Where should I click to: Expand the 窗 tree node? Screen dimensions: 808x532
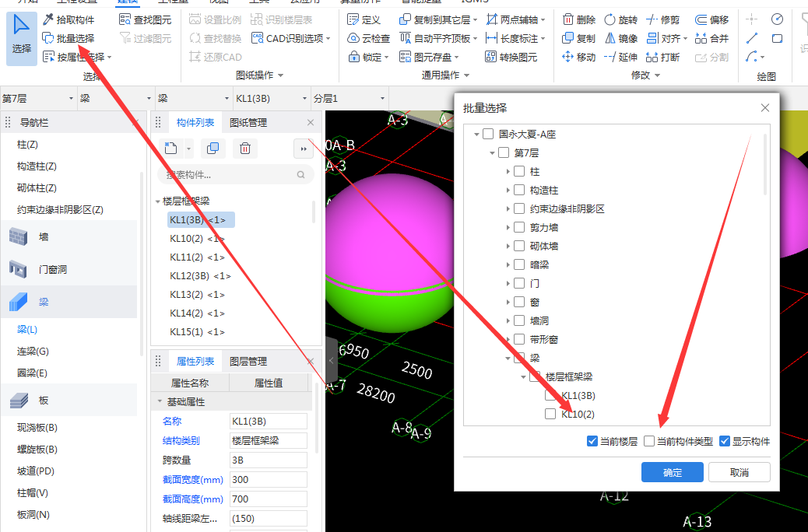(508, 303)
